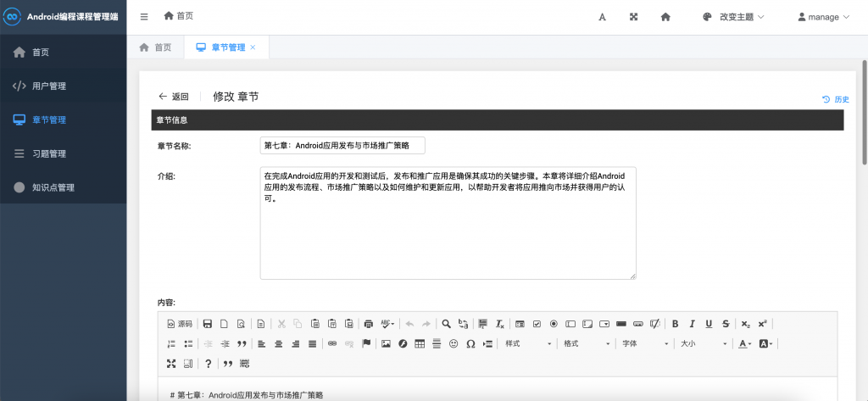Click the header fullscreen icon
This screenshot has height=401, width=868.
pos(634,17)
